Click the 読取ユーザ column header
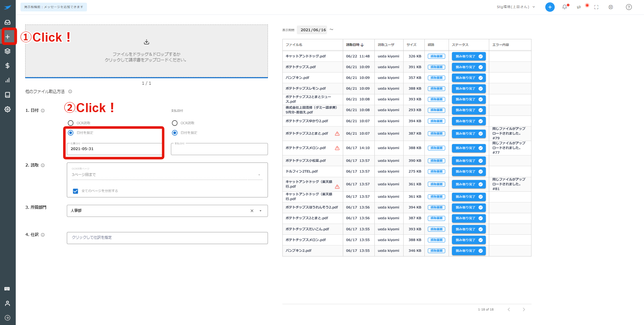644x325 pixels. coord(386,45)
